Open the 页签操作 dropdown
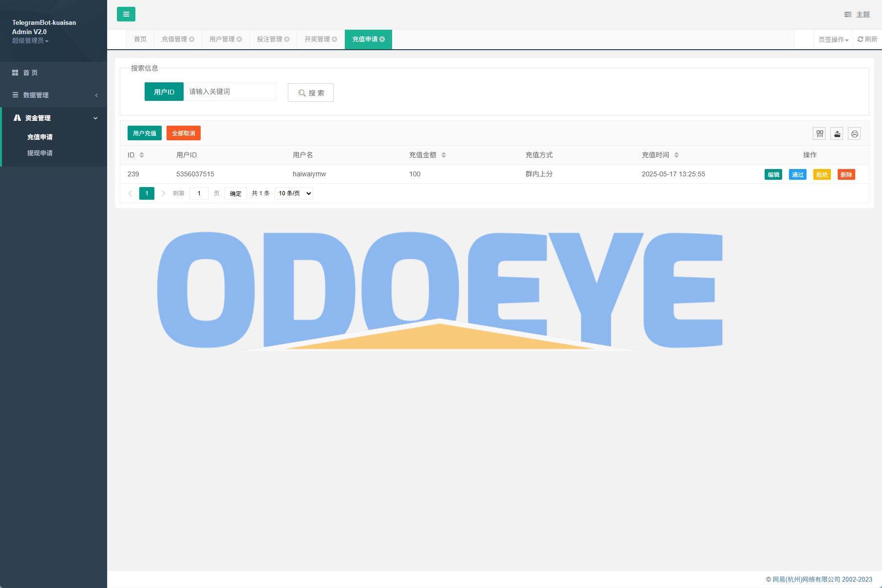This screenshot has height=588, width=882. 833,39
